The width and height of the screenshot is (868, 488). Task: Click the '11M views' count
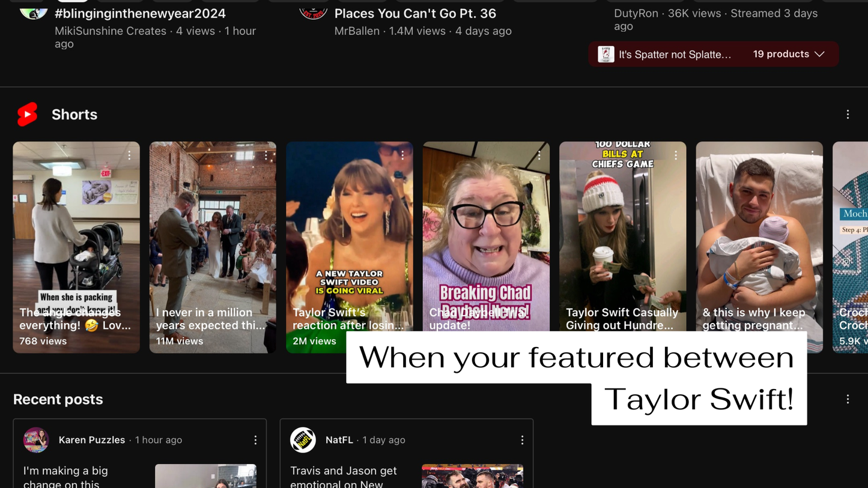click(x=180, y=341)
